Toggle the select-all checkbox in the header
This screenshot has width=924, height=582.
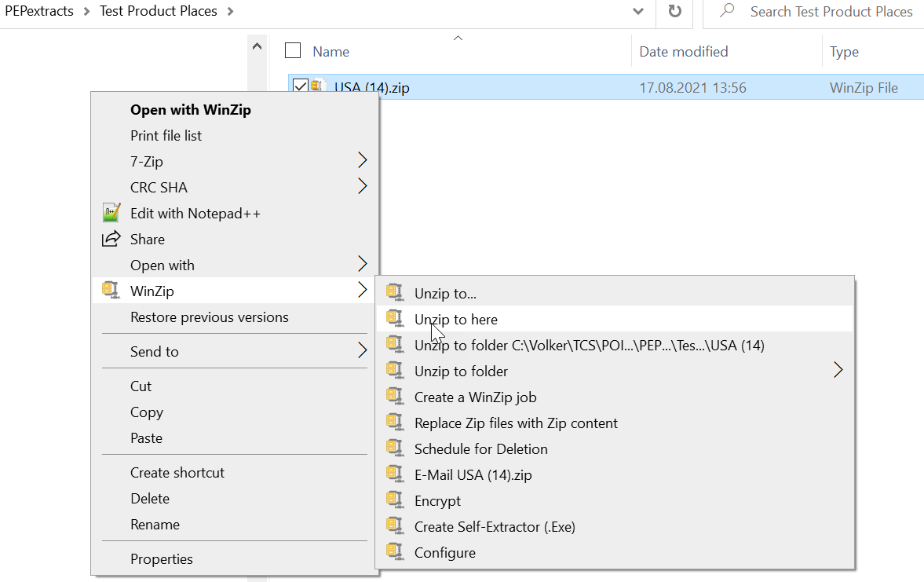point(292,49)
